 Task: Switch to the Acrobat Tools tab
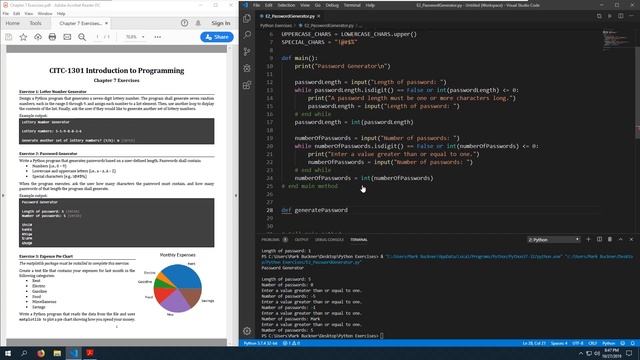[x=36, y=23]
